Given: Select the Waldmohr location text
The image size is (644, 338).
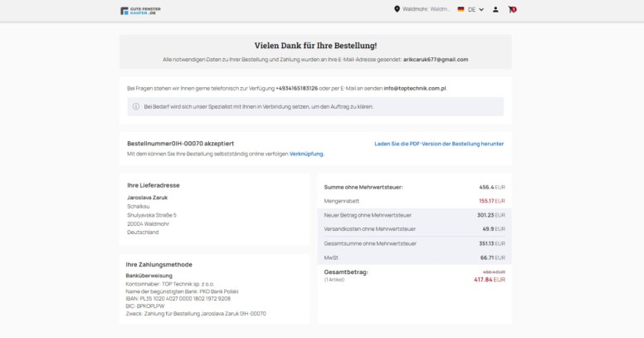Looking at the screenshot, I should click(x=426, y=9).
